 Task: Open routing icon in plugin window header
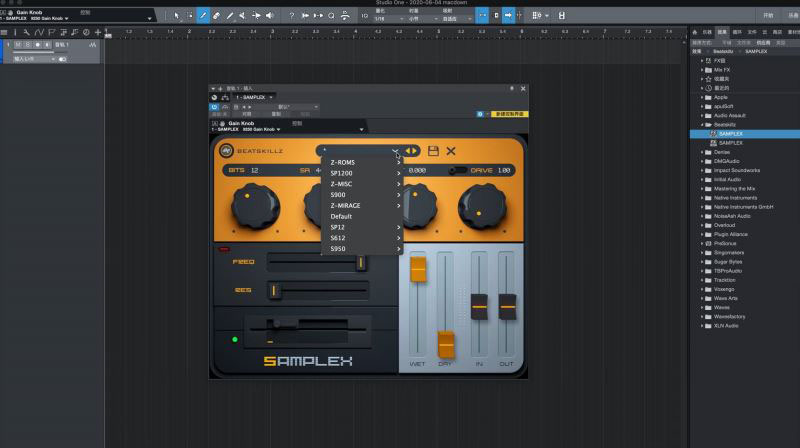pyautogui.click(x=224, y=97)
